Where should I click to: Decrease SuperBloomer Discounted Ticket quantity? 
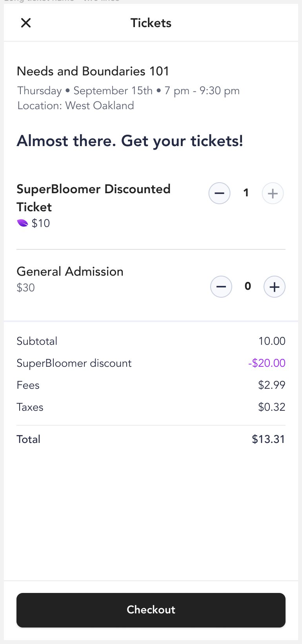tap(219, 193)
